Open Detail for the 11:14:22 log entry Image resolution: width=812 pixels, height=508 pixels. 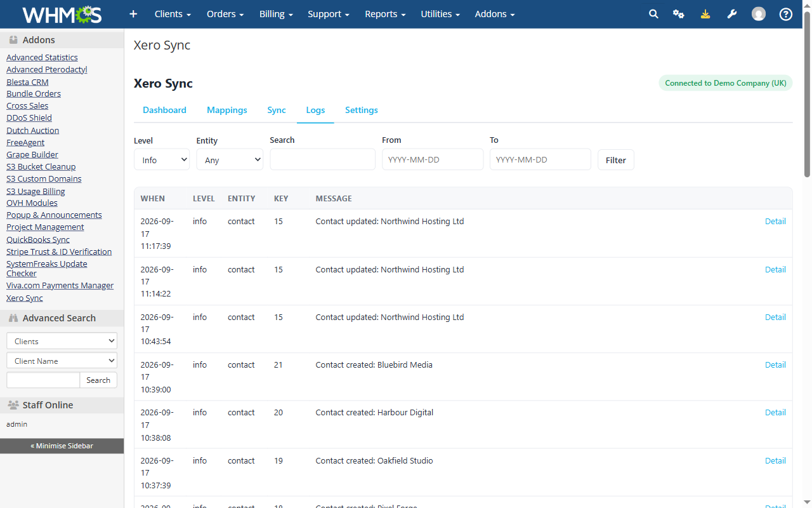775,269
